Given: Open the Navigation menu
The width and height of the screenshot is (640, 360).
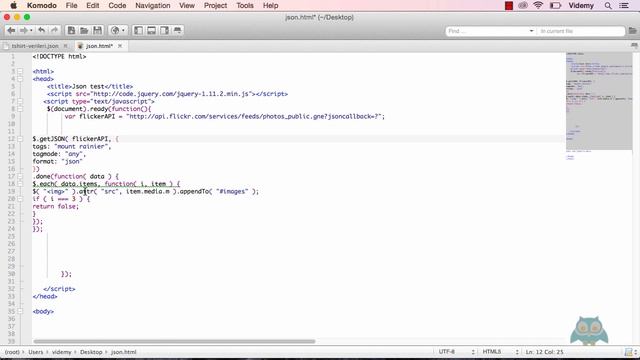Looking at the screenshot, I should [x=153, y=6].
